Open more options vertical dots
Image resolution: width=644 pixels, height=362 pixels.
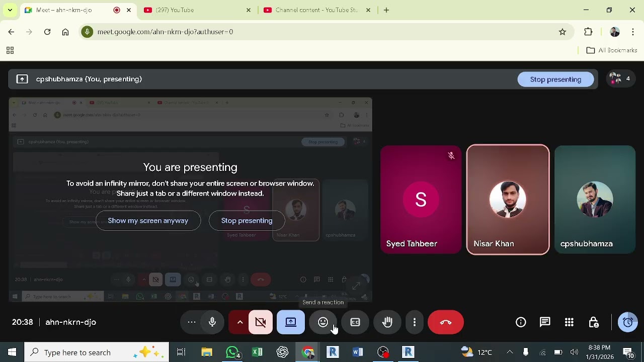pos(415,322)
